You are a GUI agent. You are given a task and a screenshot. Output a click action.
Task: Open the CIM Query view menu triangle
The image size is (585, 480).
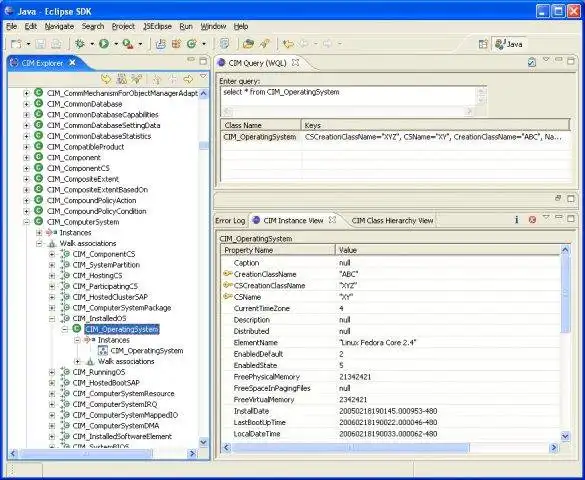coord(546,59)
